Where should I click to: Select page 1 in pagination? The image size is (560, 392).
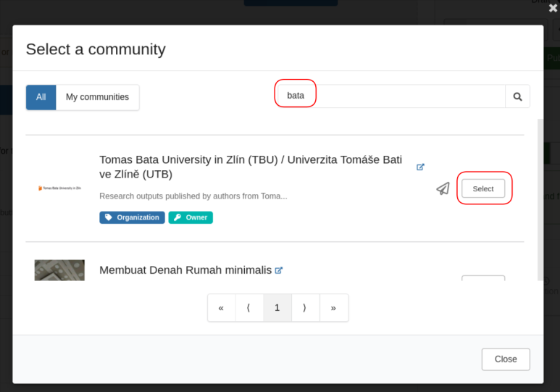[277, 308]
